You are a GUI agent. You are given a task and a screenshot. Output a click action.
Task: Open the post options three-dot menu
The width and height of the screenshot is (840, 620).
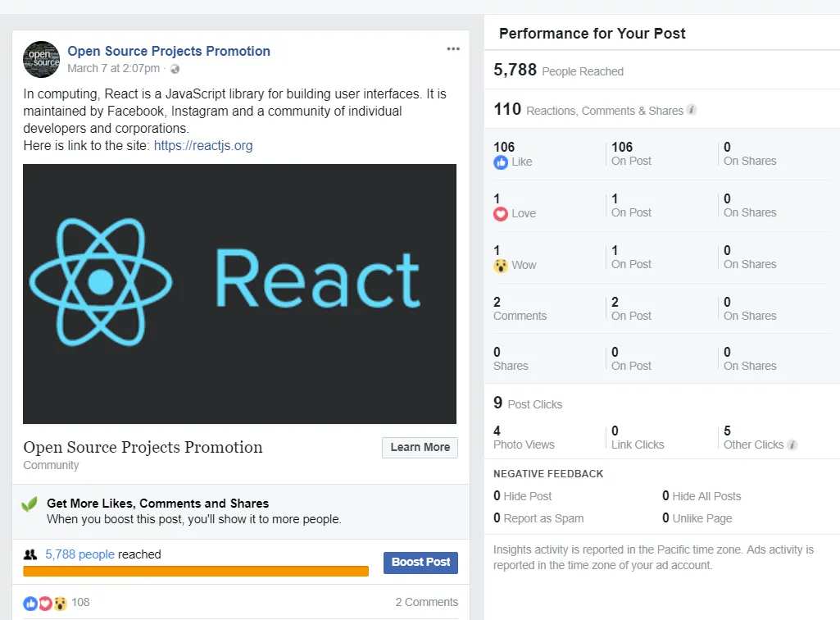click(x=453, y=49)
